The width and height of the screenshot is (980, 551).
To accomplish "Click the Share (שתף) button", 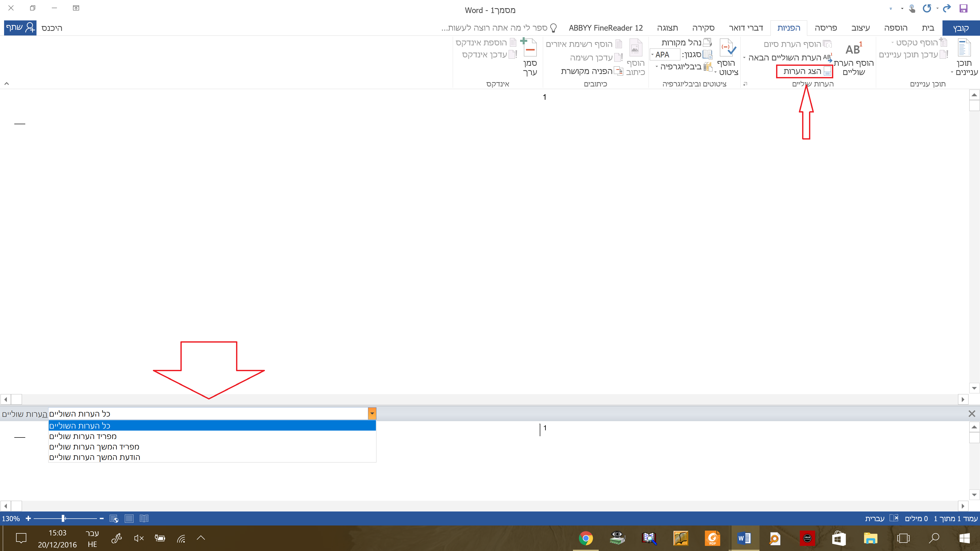I will (20, 28).
